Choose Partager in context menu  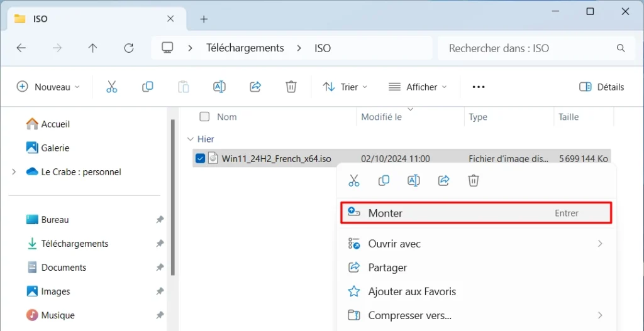[476, 268]
